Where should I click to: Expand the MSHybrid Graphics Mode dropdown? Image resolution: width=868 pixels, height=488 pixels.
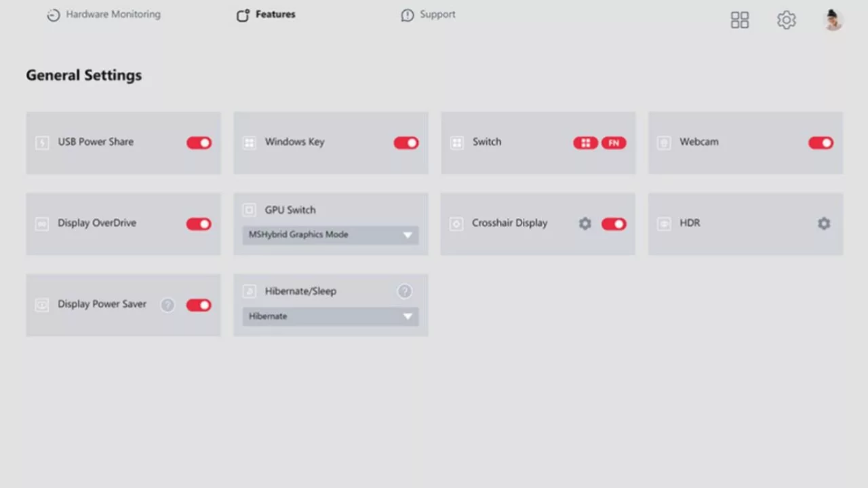[x=330, y=235]
